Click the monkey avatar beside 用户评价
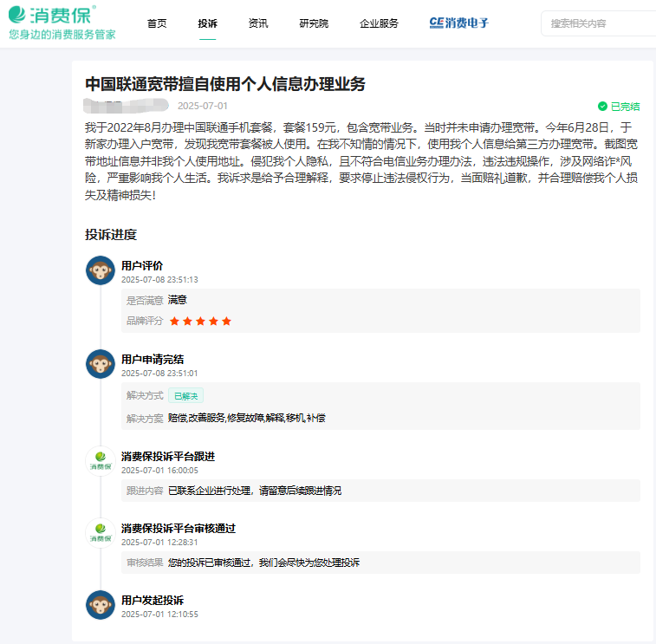Screen dimensions: 656x644 coord(101,270)
